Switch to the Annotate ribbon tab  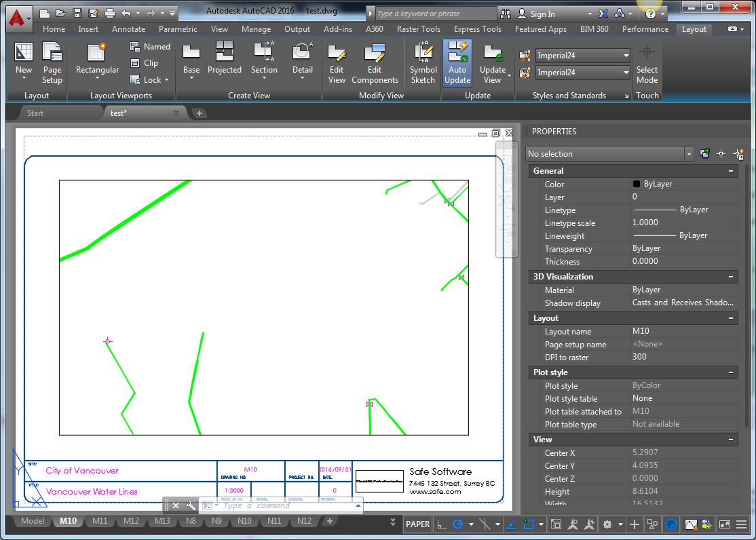click(128, 29)
